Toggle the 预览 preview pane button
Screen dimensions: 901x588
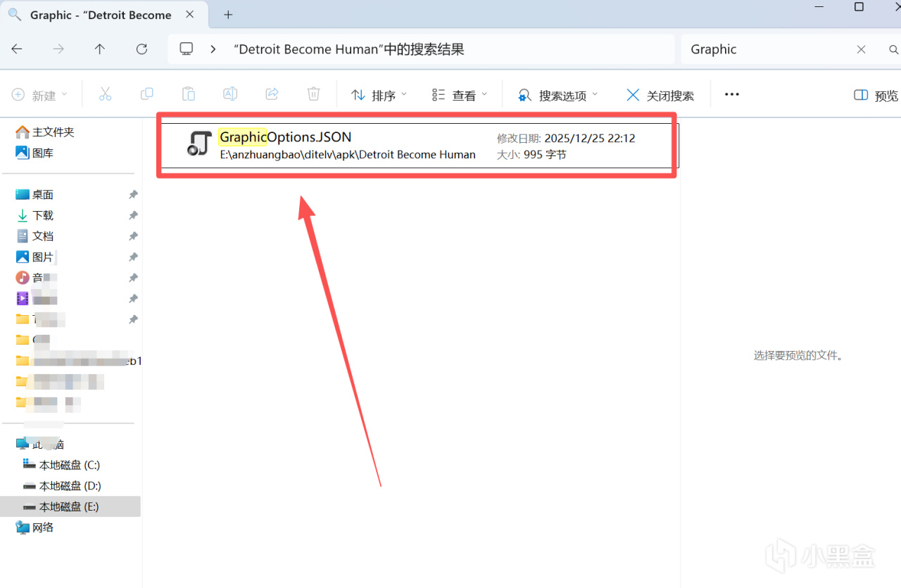coord(876,95)
